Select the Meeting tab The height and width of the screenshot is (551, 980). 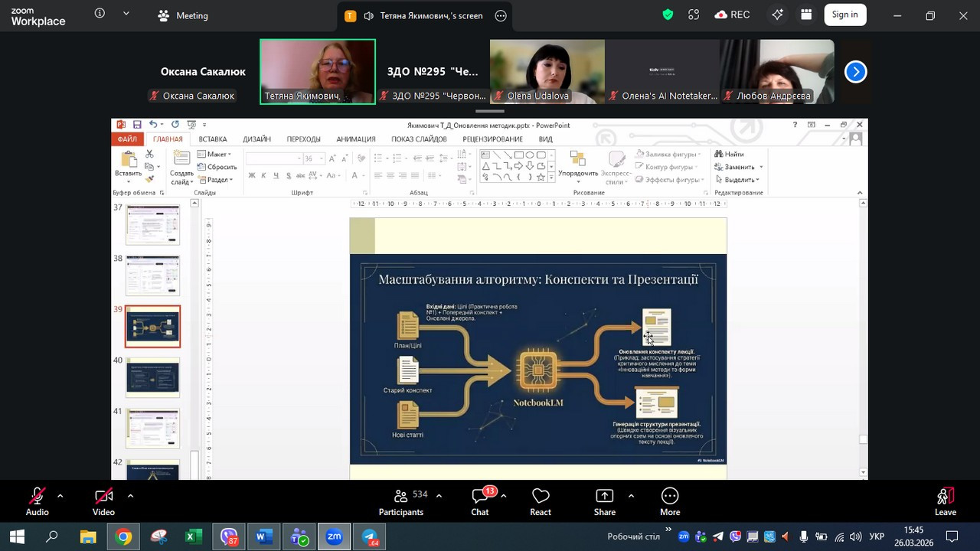click(x=183, y=15)
